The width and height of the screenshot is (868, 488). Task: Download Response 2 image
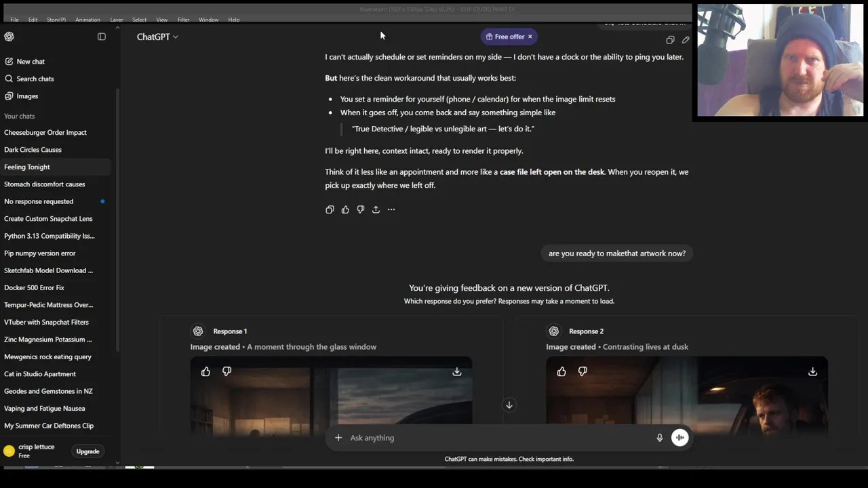(812, 371)
